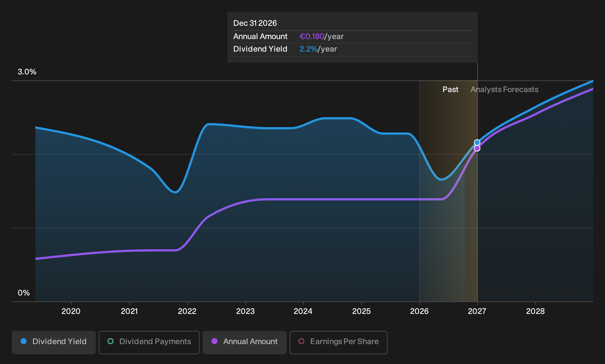
Task: Click the 2026 x-axis label
Action: (419, 311)
